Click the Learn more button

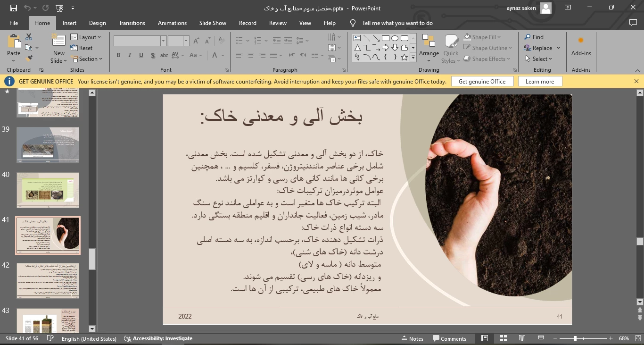pos(540,82)
